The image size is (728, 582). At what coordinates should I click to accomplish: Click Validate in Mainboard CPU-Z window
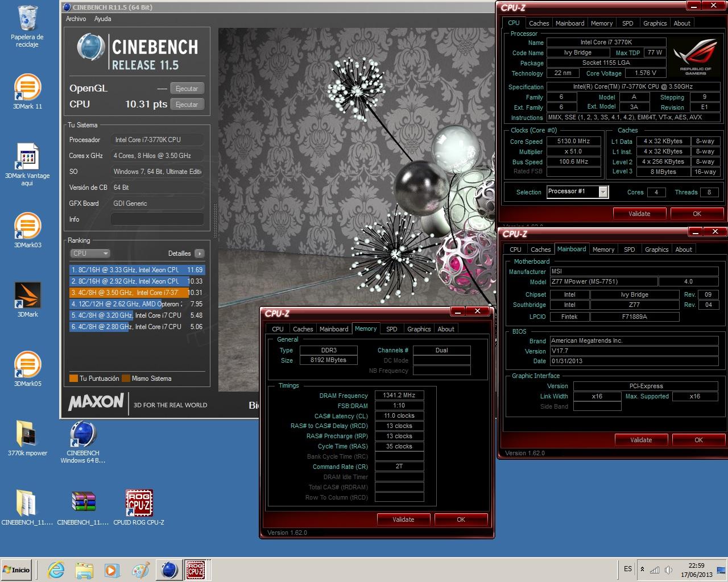click(x=641, y=440)
